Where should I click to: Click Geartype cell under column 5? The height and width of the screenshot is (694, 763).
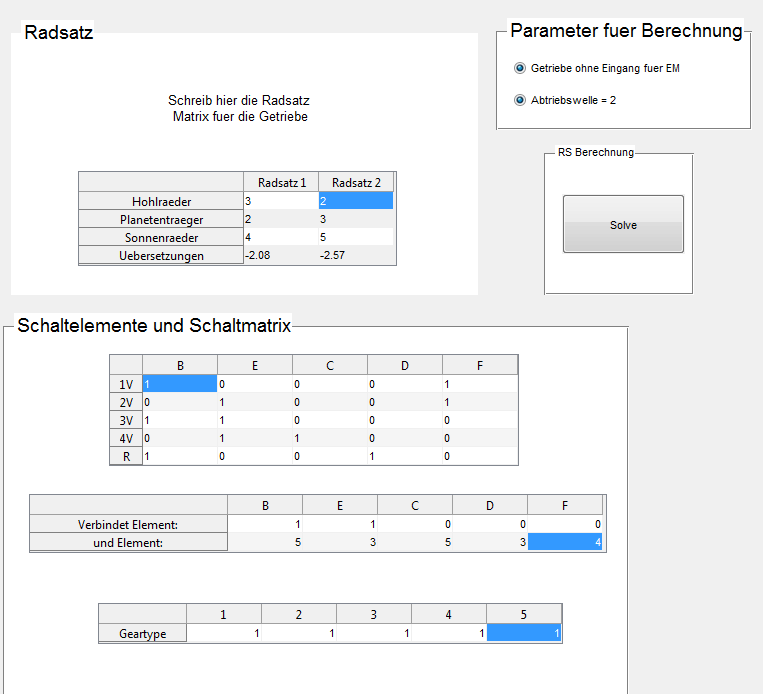524,633
